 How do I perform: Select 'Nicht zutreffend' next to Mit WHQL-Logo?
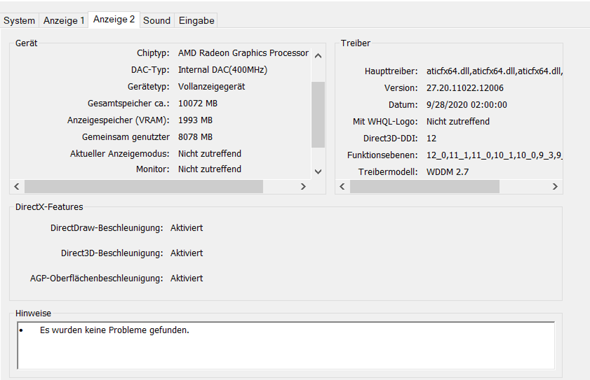(458, 122)
